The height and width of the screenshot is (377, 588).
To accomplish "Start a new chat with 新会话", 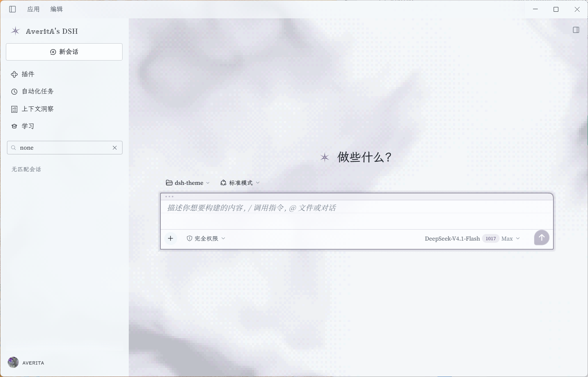I will point(64,52).
